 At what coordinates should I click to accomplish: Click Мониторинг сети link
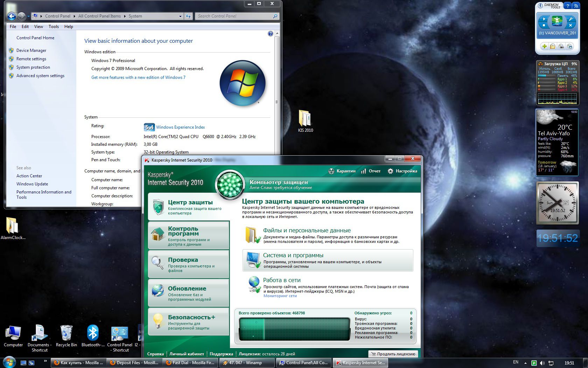point(280,296)
